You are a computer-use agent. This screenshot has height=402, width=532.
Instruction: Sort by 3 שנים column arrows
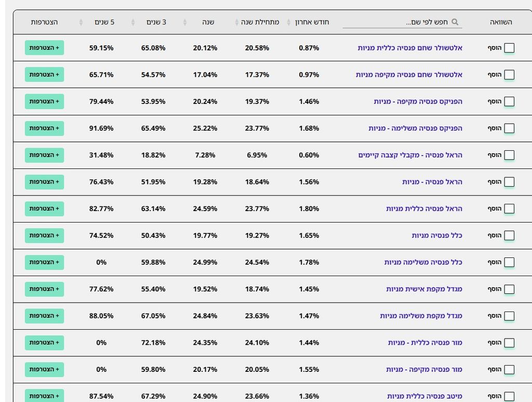(133, 22)
